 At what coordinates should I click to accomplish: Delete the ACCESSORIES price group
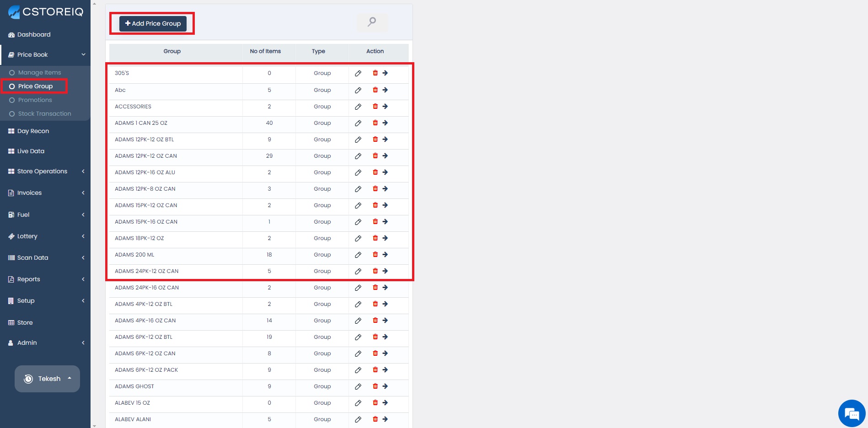pos(375,107)
